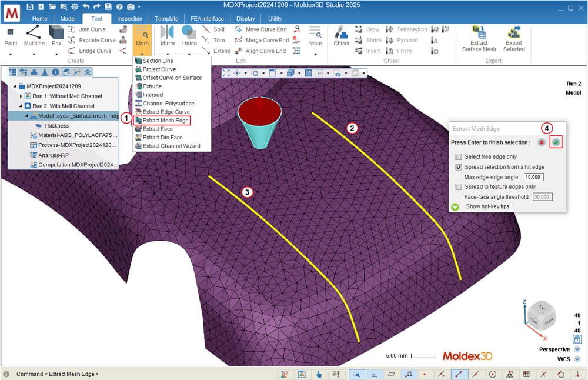The width and height of the screenshot is (588, 380).
Task: Select the Point tool
Action: pos(11,36)
